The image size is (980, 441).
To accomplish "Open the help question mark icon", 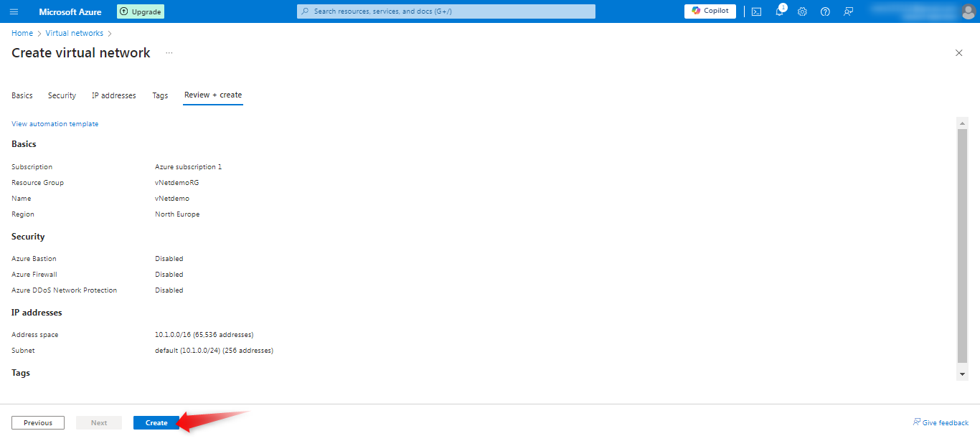I will click(x=825, y=11).
